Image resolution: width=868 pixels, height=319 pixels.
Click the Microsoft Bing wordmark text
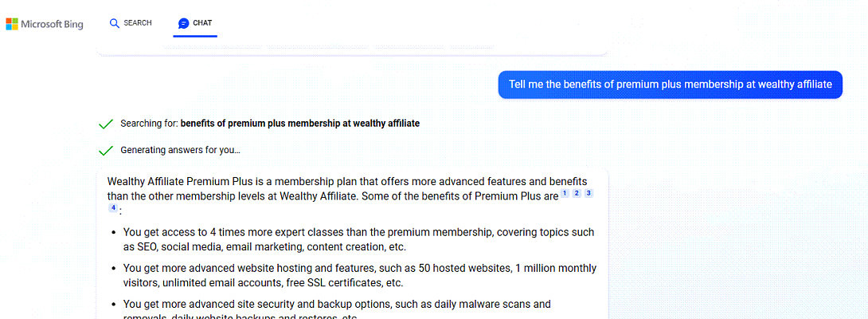(x=52, y=24)
